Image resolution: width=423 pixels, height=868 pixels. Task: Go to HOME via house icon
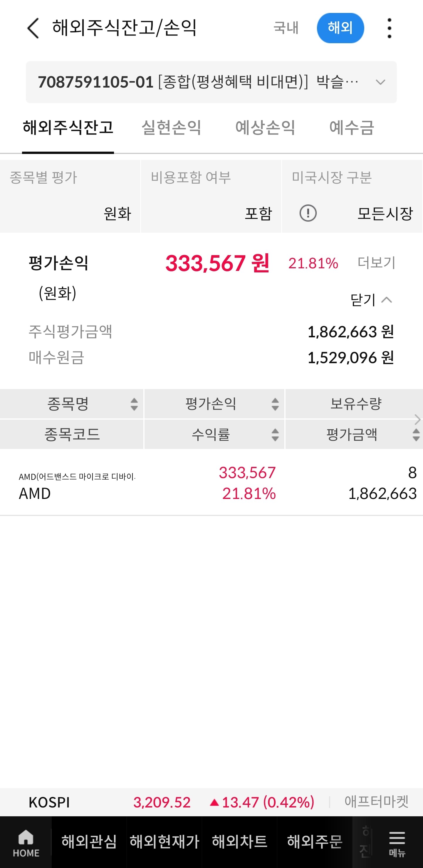pos(26,842)
